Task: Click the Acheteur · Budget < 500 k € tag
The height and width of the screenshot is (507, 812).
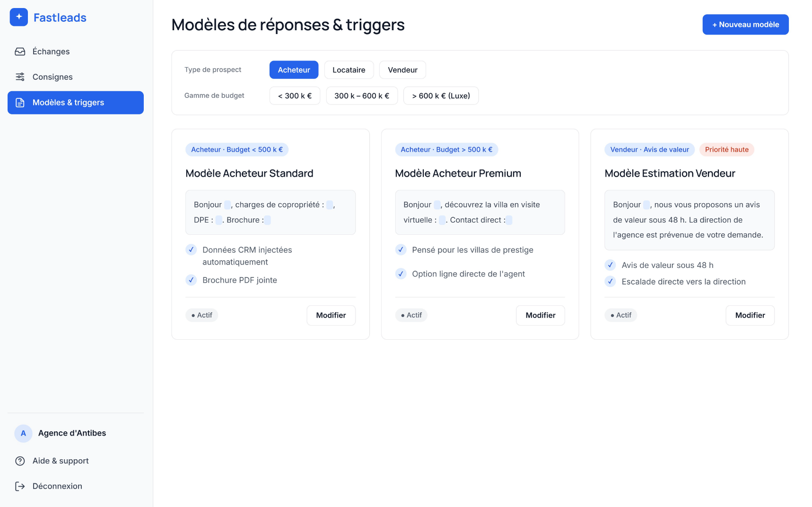Action: tap(237, 150)
